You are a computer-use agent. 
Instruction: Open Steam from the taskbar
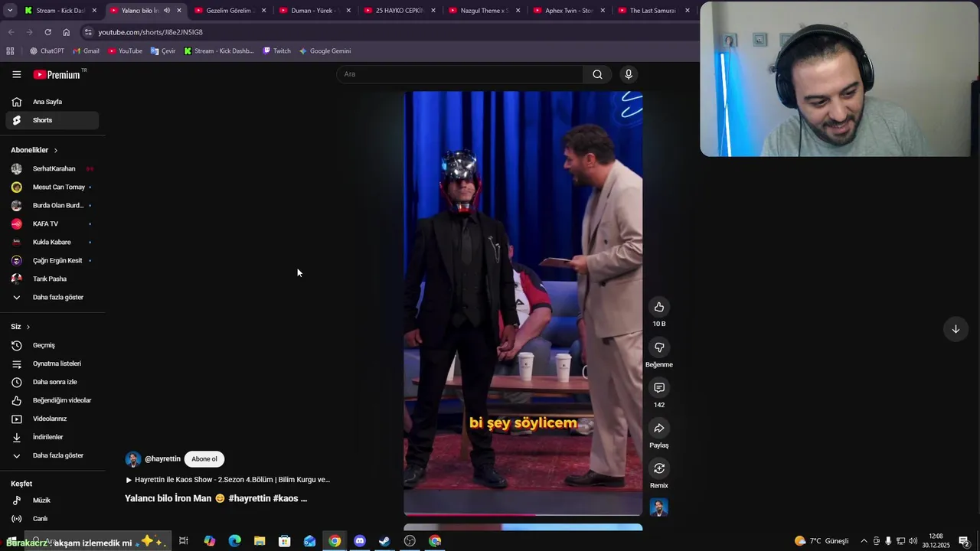[x=384, y=541]
